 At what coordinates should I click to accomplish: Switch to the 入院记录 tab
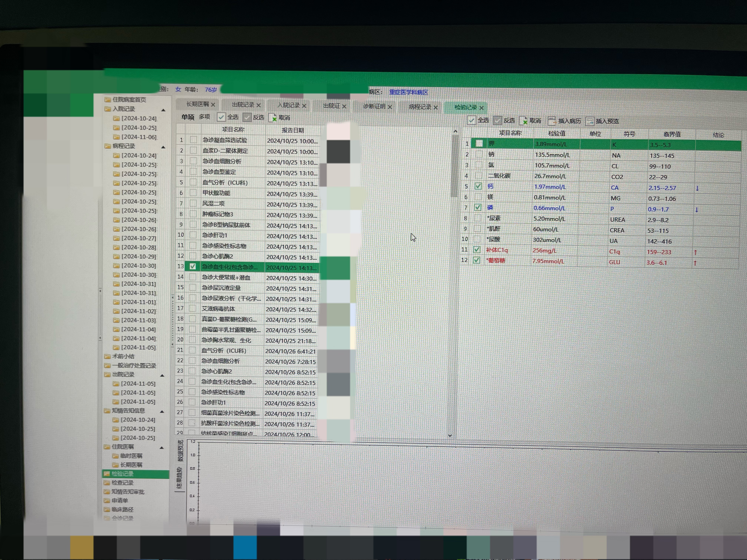289,105
